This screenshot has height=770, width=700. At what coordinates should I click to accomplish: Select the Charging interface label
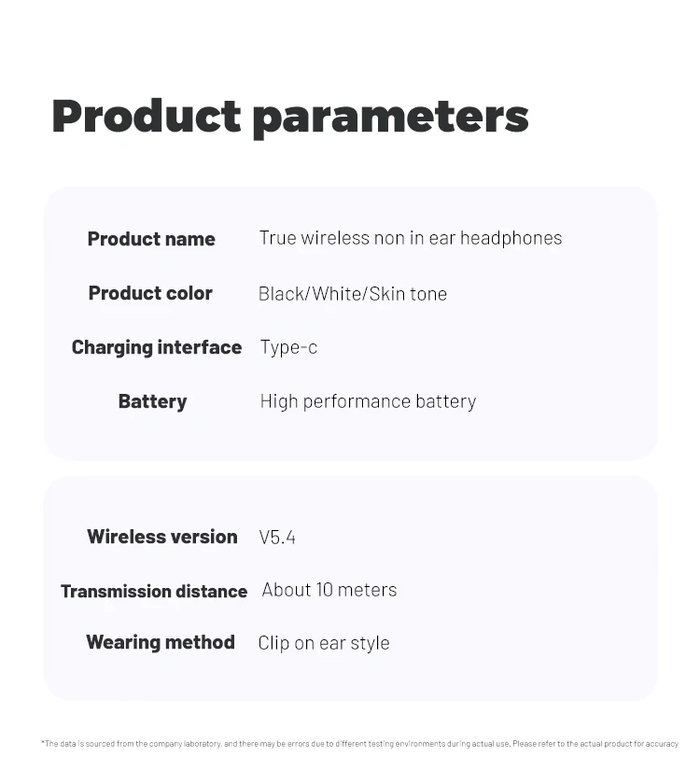[x=157, y=348]
